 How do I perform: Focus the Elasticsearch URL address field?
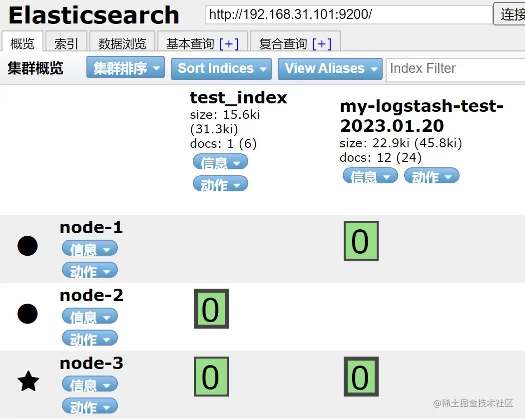[x=349, y=14]
